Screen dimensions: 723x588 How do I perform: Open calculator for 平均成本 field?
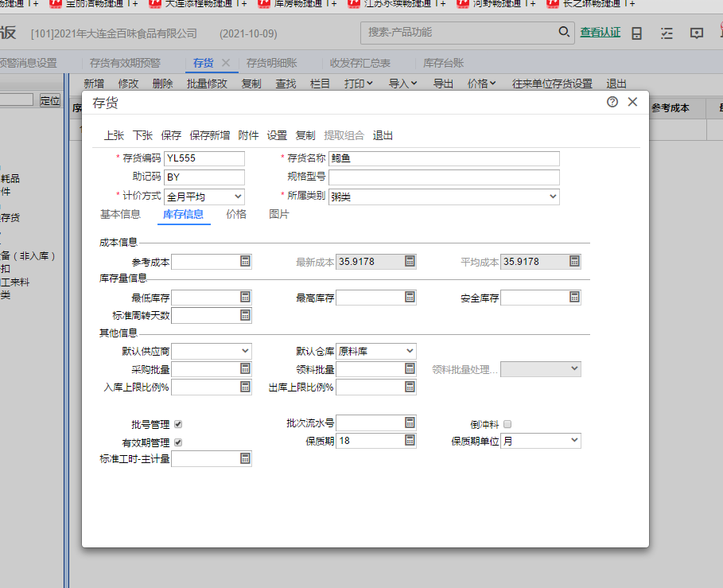point(574,261)
